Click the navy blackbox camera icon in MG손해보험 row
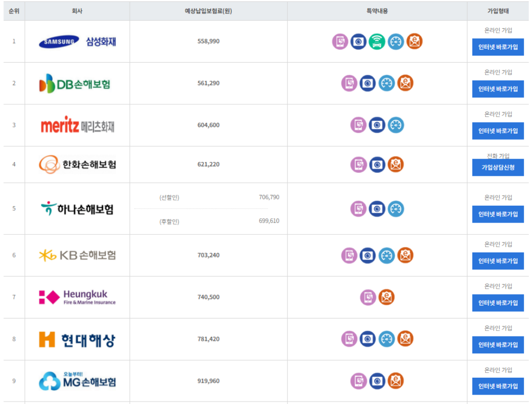Viewport: 532px width, 404px height. pos(377,381)
